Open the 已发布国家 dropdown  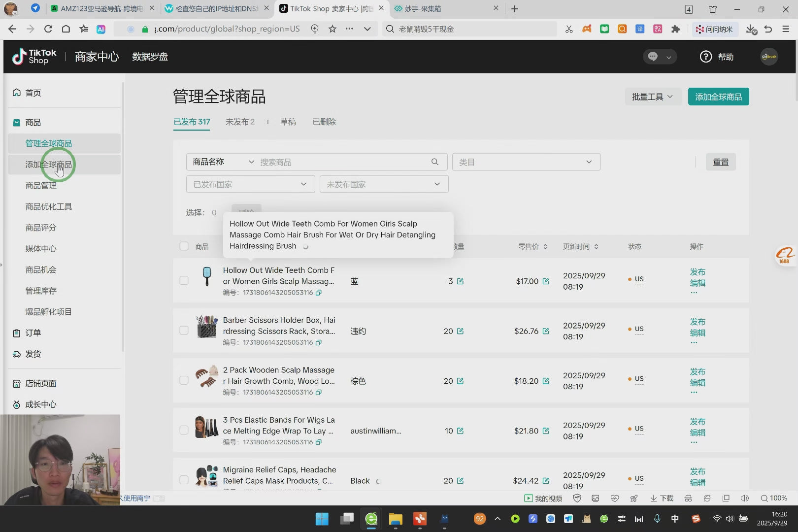(x=250, y=184)
